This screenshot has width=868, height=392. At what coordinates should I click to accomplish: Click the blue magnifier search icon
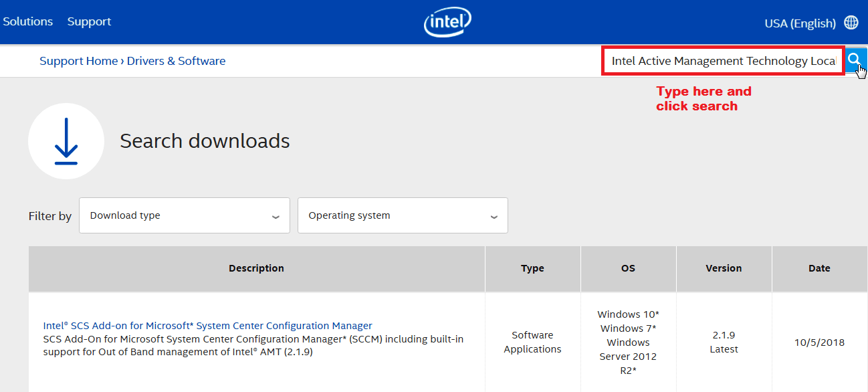pos(855,61)
